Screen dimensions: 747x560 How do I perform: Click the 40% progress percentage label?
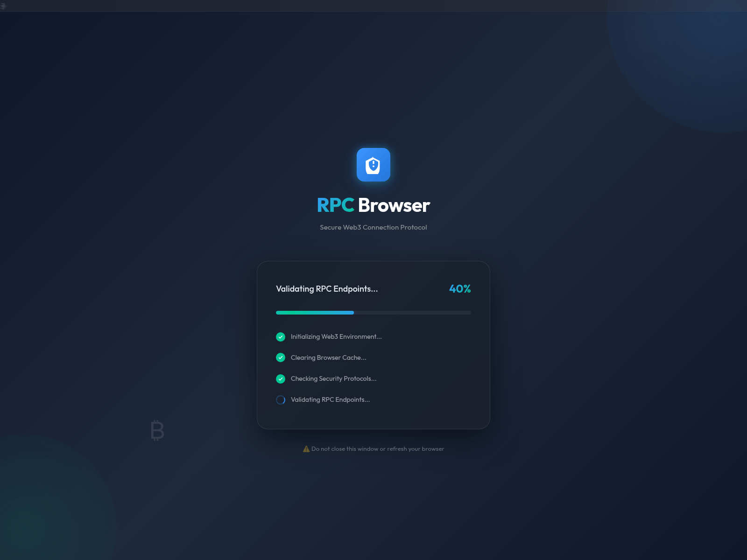coord(459,289)
